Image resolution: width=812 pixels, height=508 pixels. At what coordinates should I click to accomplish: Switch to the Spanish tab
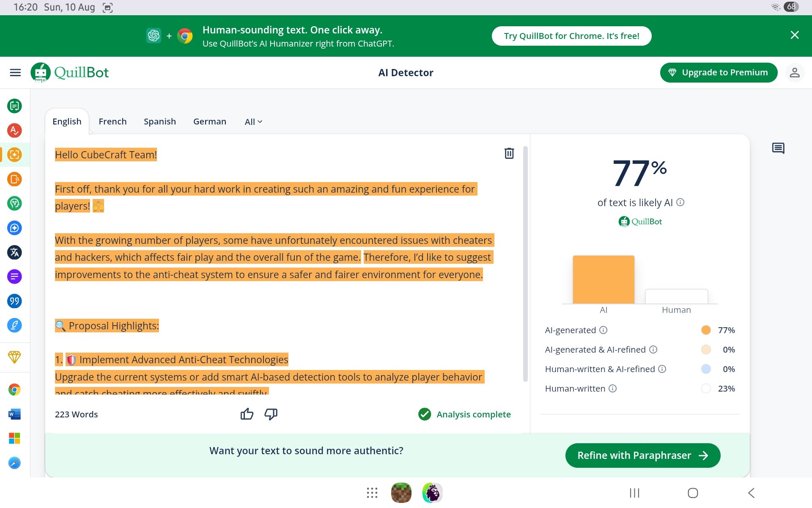pyautogui.click(x=160, y=121)
